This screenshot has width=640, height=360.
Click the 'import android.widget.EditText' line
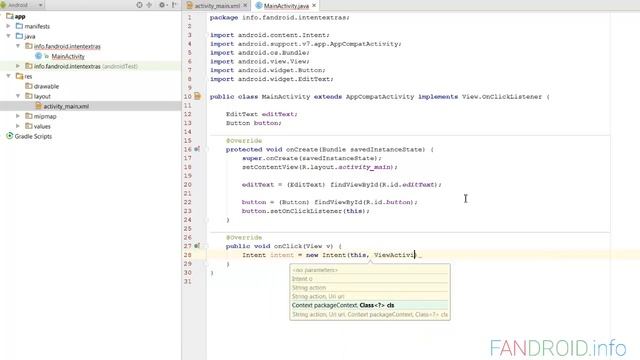(271, 79)
